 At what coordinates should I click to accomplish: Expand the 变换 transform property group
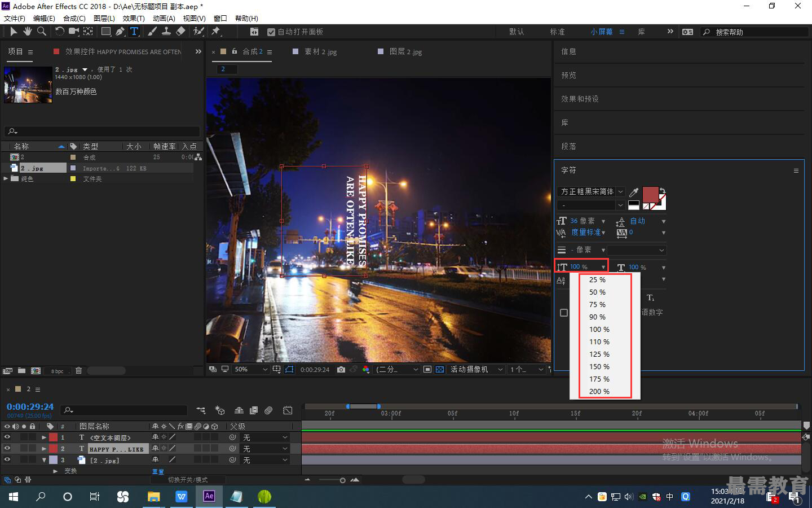tap(55, 471)
